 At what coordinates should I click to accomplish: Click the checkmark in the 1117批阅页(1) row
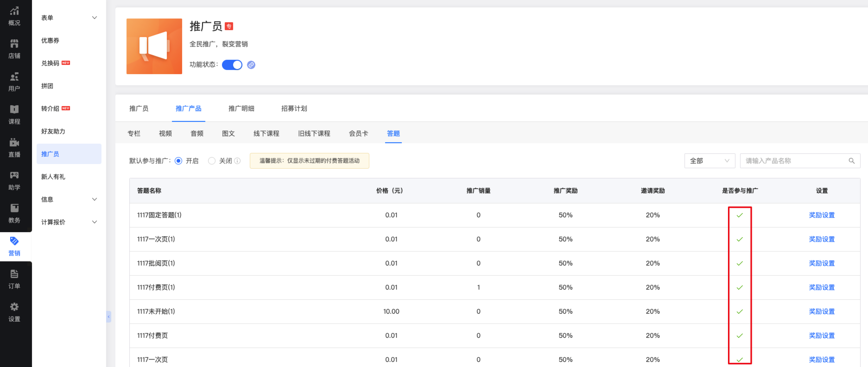click(x=740, y=263)
